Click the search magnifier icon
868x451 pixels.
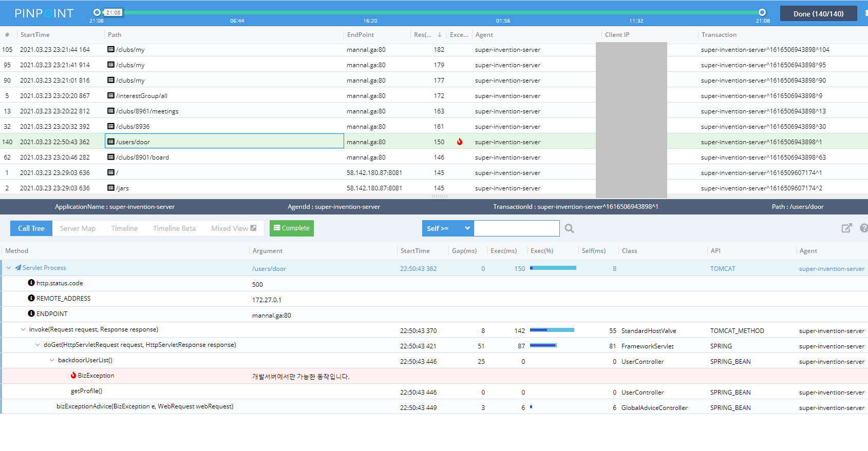(569, 228)
